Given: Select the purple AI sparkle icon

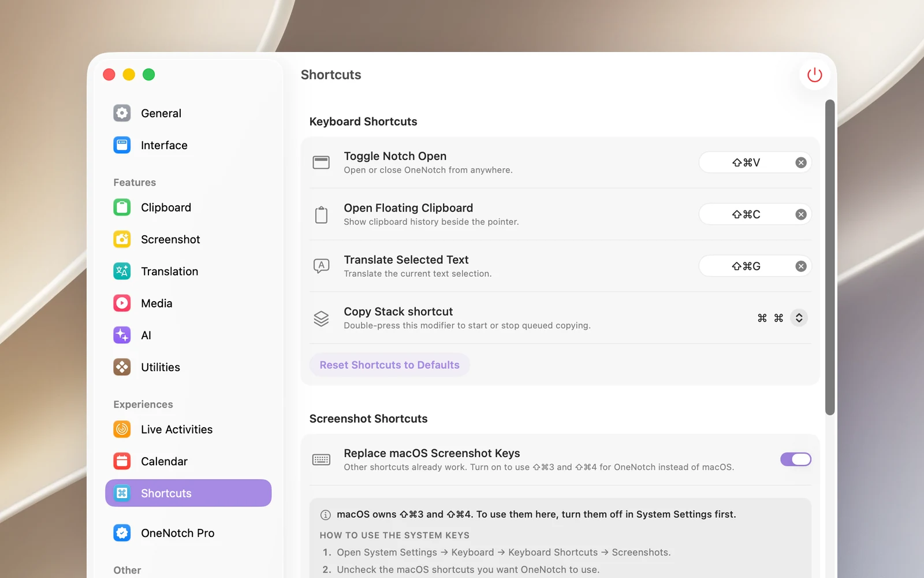Looking at the screenshot, I should click(122, 335).
